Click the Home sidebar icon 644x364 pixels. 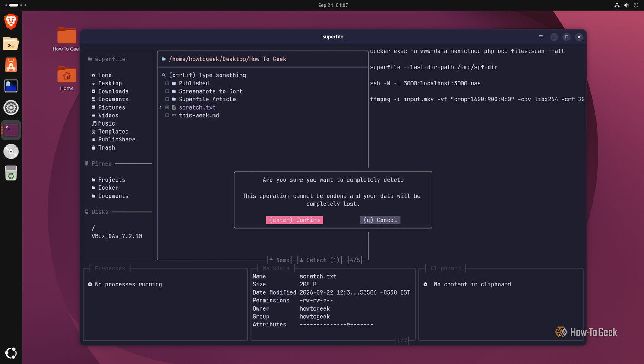pos(93,75)
